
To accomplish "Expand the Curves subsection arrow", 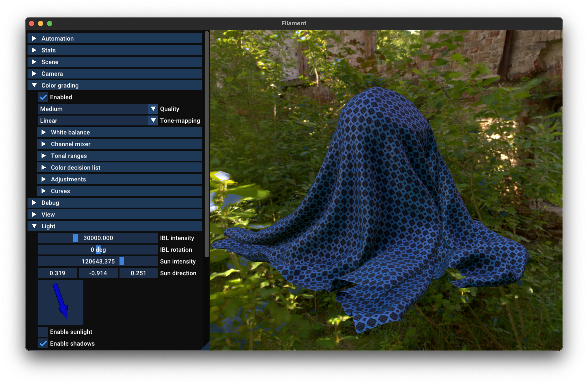I will point(44,191).
